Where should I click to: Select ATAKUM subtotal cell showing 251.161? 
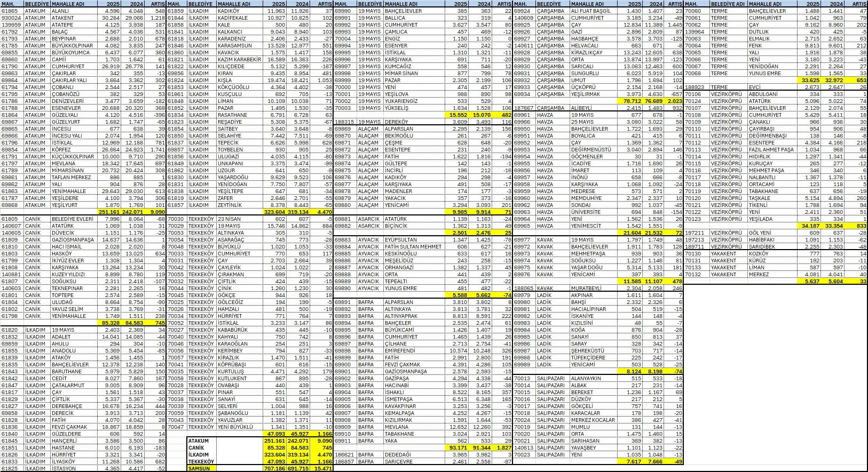click(x=110, y=212)
